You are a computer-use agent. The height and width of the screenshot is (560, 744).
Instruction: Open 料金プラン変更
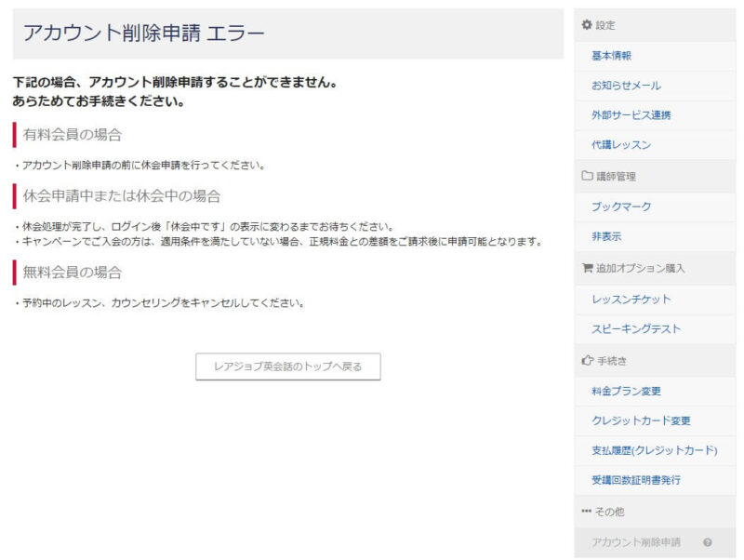click(655, 392)
